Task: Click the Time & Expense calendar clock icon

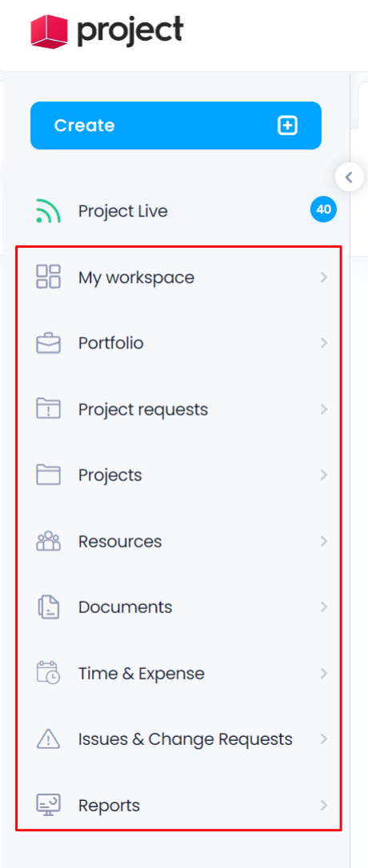Action: 48,673
